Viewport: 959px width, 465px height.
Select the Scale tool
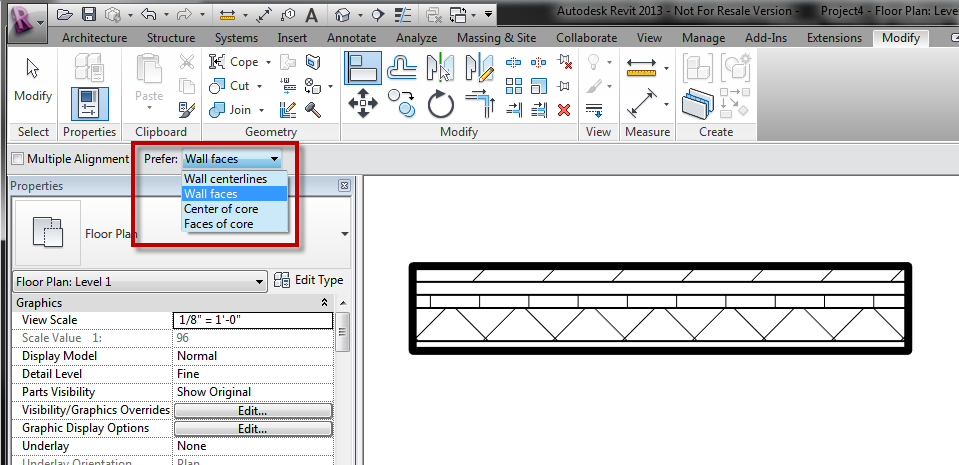539,86
